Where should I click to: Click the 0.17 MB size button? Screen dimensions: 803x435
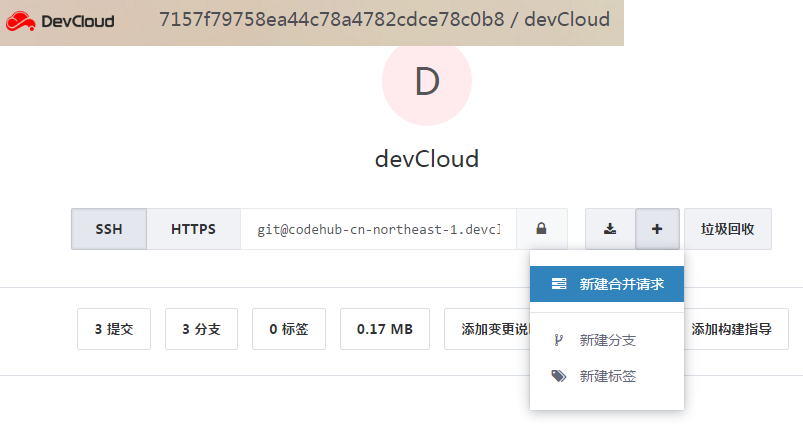(385, 329)
